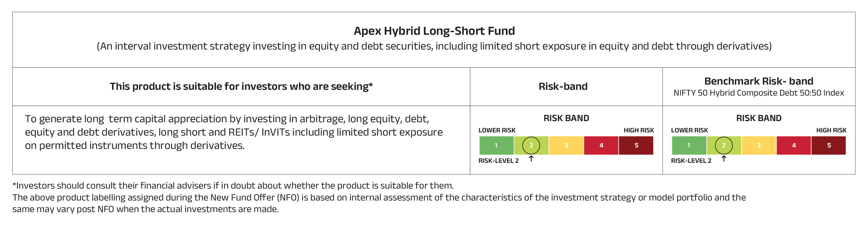Click the 'Benchmark Risk- band' column header
Image resolution: width=868 pixels, height=226 pixels.
(759, 81)
